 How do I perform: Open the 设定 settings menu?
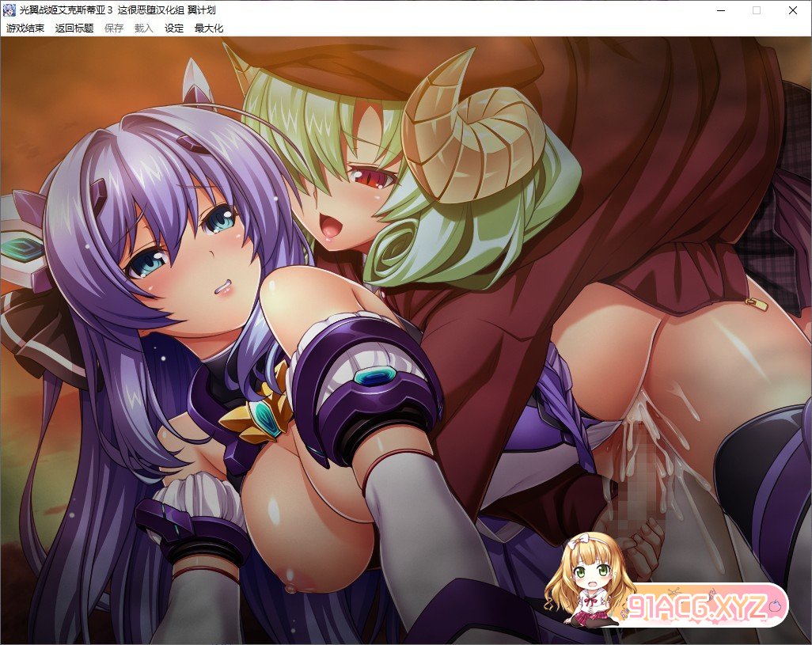click(x=174, y=28)
